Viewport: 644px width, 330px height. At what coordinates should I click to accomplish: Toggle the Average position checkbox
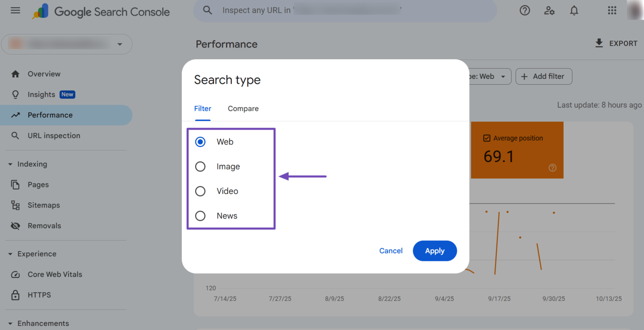pyautogui.click(x=487, y=138)
